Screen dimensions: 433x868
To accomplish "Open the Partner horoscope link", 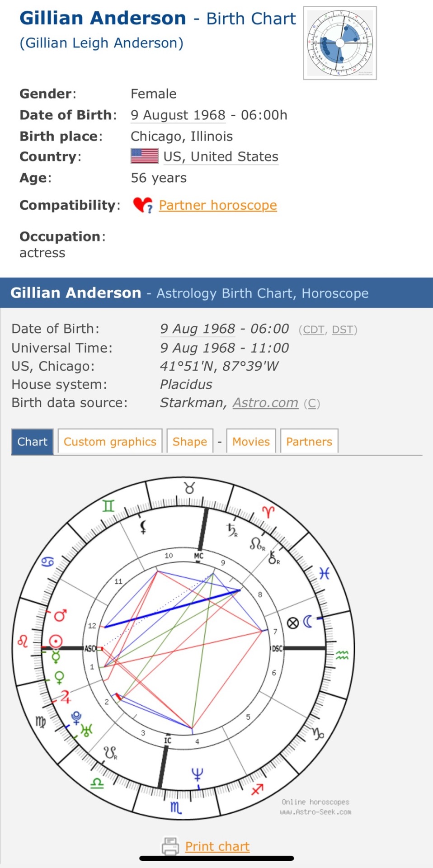I will [x=217, y=205].
